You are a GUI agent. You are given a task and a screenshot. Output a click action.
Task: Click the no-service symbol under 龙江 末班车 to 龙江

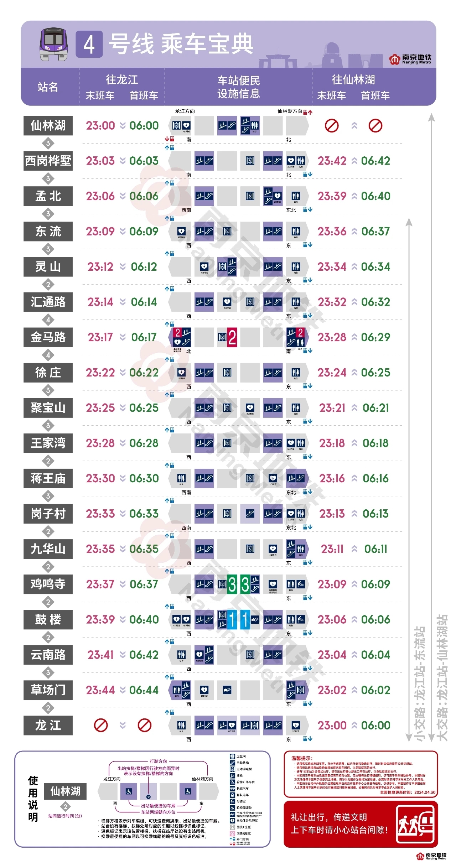point(101,726)
